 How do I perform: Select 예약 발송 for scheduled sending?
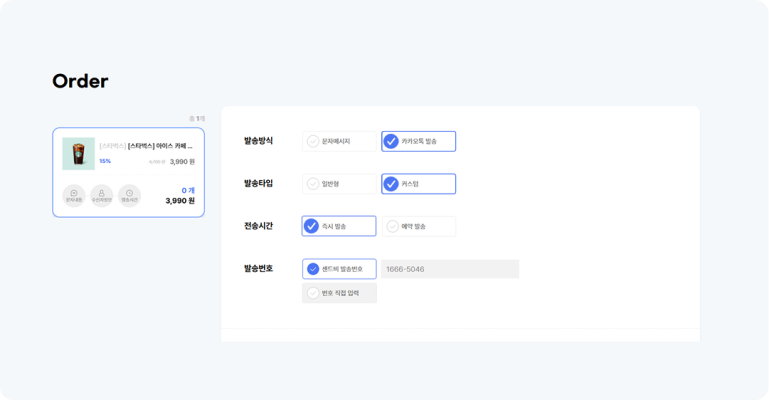(x=418, y=227)
